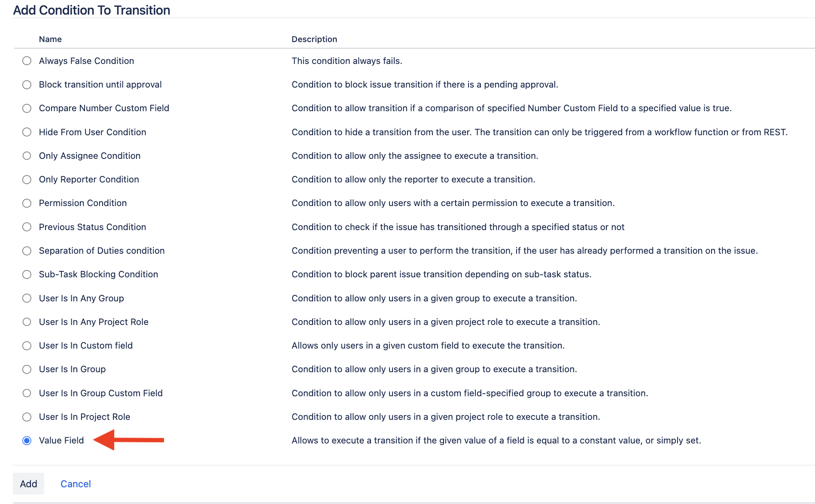The image size is (815, 504).
Task: Click the 'Sub-Task Blocking Condition' label
Action: click(98, 274)
